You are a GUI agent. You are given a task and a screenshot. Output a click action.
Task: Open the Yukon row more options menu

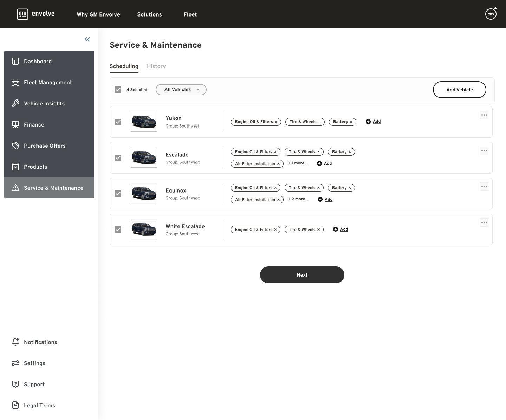(484, 115)
